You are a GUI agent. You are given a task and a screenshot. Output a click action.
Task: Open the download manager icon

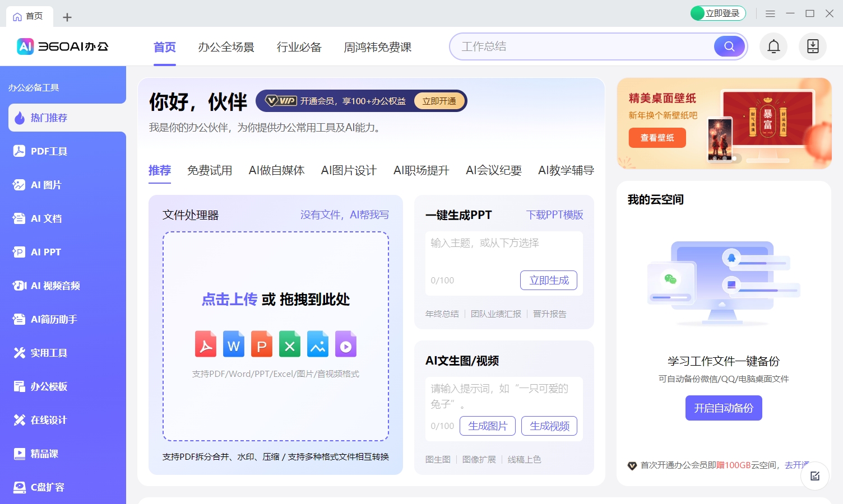(x=813, y=46)
